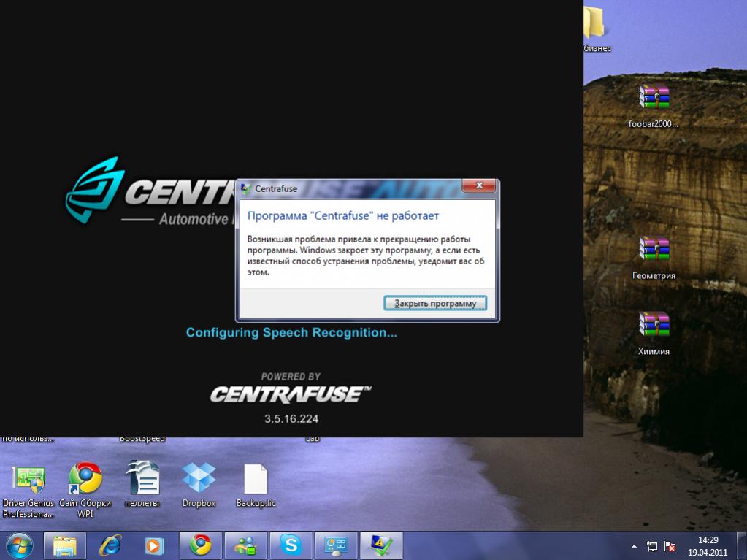Launch Windows Explorer from taskbar
The height and width of the screenshot is (560, 747).
click(x=65, y=545)
